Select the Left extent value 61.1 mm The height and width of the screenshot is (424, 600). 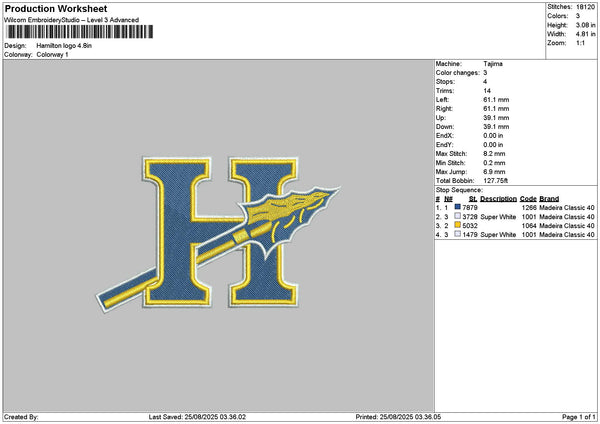496,99
